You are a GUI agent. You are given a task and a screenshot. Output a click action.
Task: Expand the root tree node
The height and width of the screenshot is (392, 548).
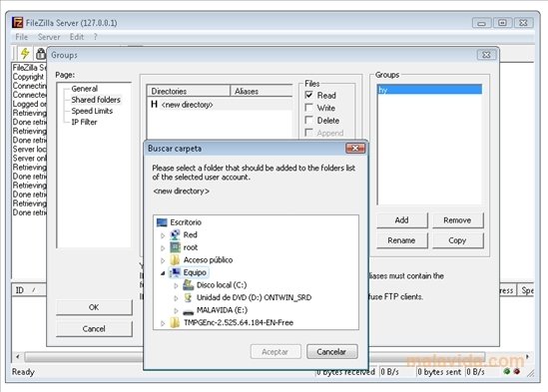pyautogui.click(x=163, y=248)
